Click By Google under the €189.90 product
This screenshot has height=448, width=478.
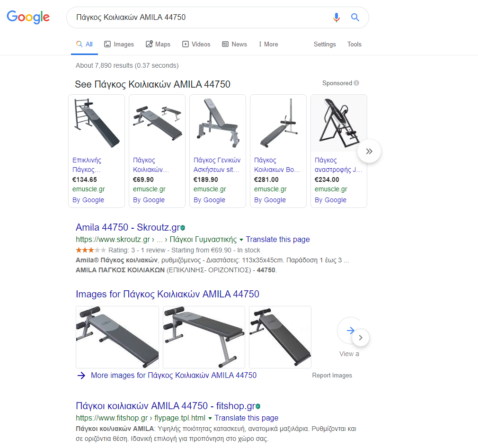click(210, 200)
